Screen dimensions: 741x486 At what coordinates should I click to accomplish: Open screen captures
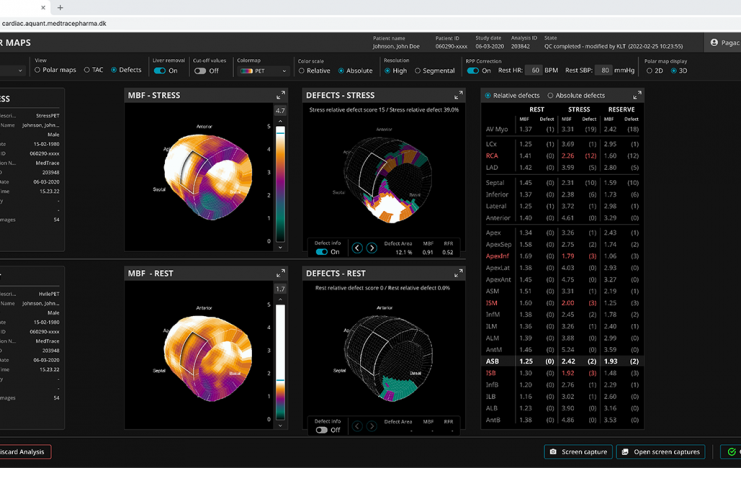[661, 452]
